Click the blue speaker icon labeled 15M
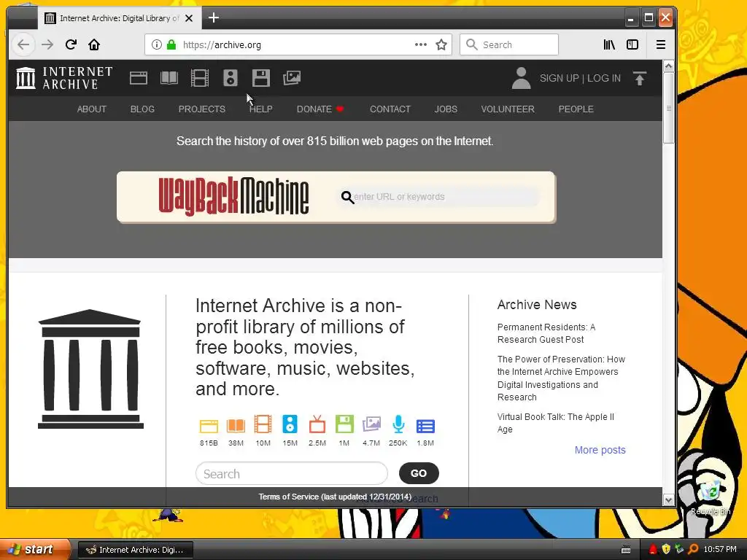This screenshot has height=560, width=747. [x=290, y=424]
